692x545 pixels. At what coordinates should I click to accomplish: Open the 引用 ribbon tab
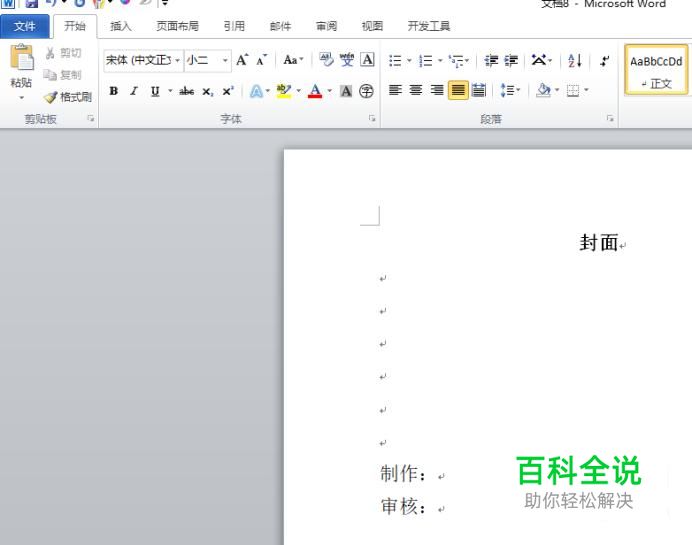pos(234,26)
